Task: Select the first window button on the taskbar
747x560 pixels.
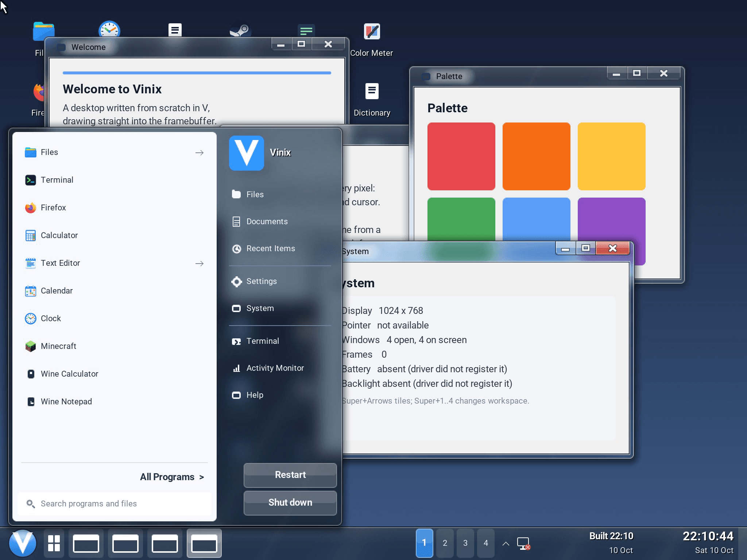Action: click(x=86, y=543)
